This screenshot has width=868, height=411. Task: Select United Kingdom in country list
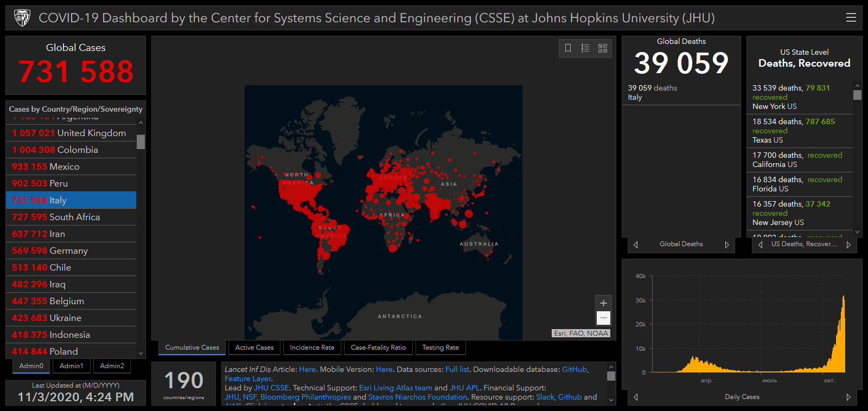click(71, 133)
